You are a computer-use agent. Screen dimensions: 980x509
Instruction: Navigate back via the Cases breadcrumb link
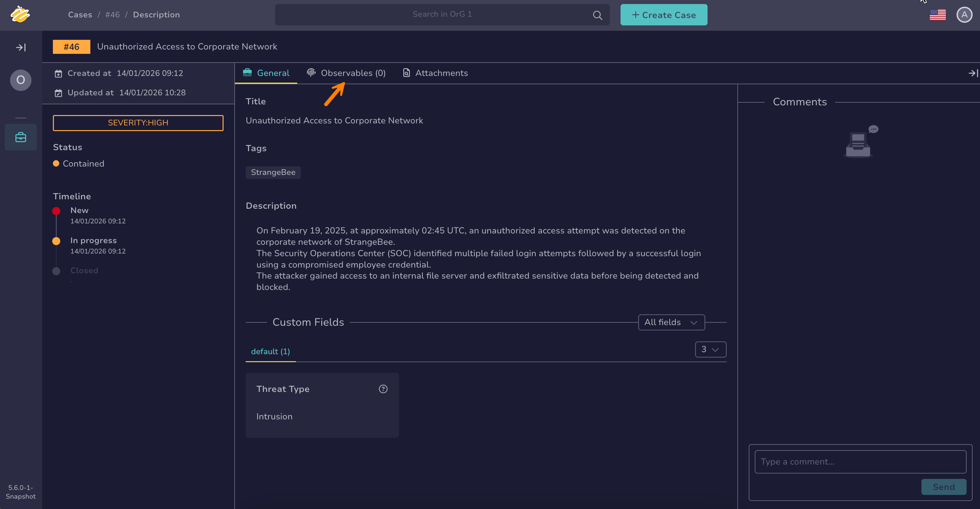pyautogui.click(x=80, y=14)
